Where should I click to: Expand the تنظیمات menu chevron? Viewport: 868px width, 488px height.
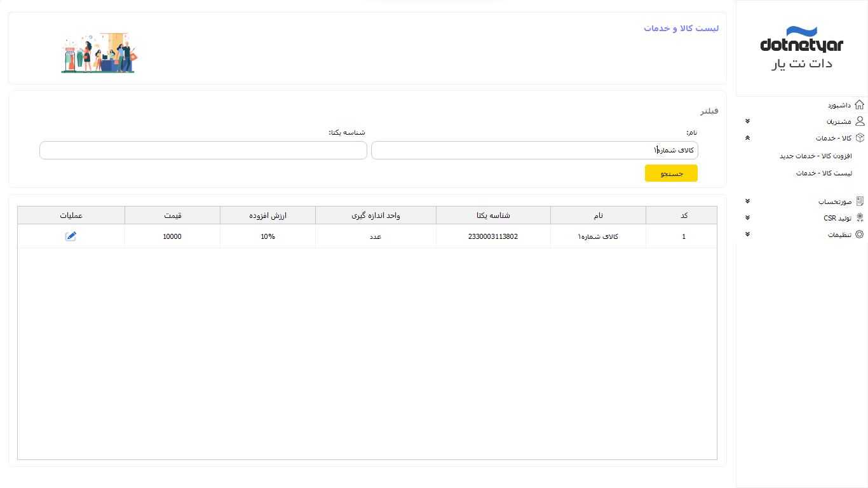point(747,234)
